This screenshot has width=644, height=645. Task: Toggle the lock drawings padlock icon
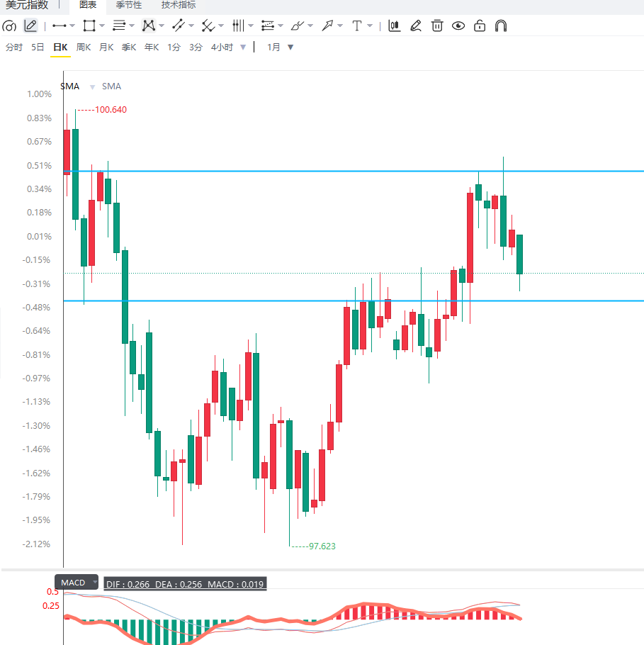click(x=480, y=26)
